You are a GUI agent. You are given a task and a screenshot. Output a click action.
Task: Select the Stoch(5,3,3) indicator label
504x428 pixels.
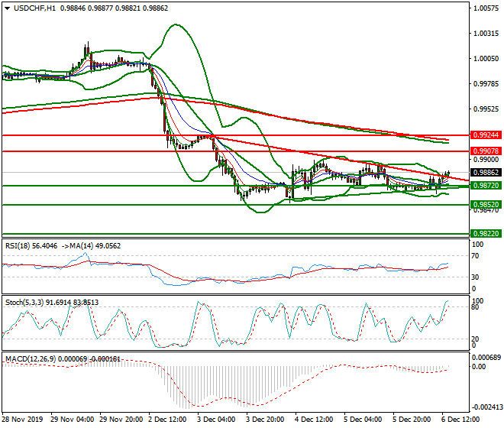[x=52, y=303]
